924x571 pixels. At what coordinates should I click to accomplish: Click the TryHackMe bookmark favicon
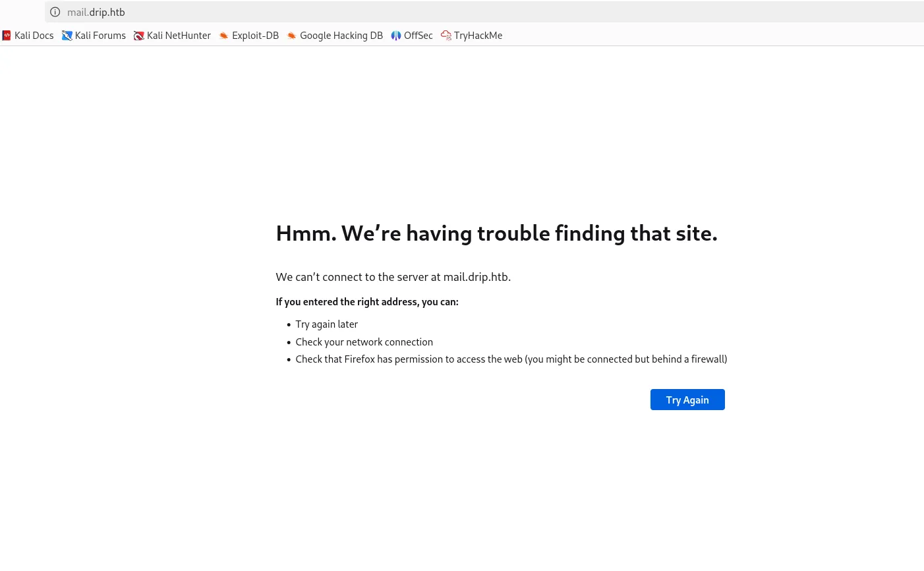[x=446, y=36]
